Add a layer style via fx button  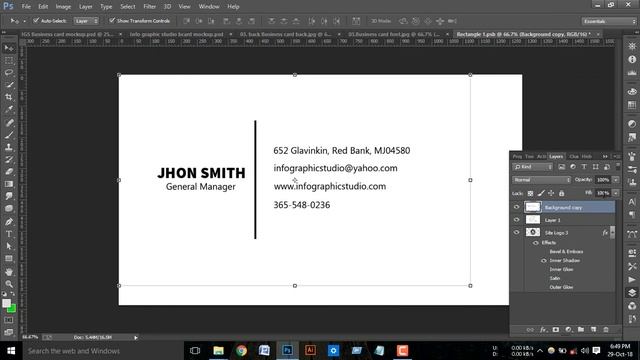click(543, 329)
